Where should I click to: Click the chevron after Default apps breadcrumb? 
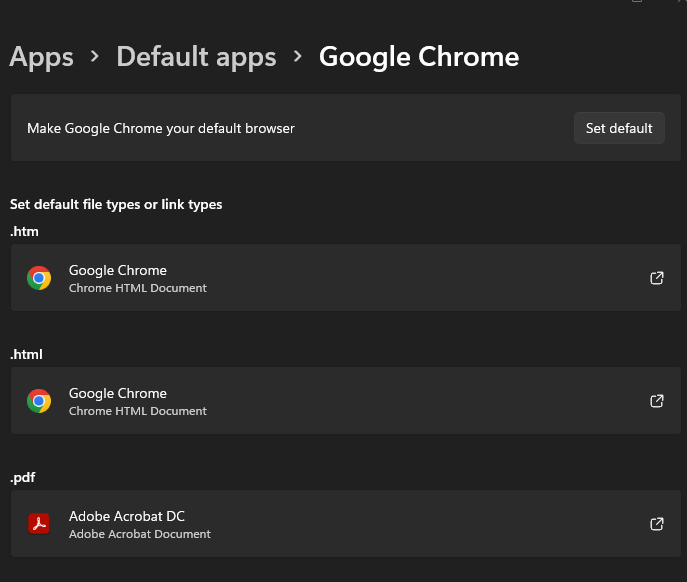coord(298,57)
